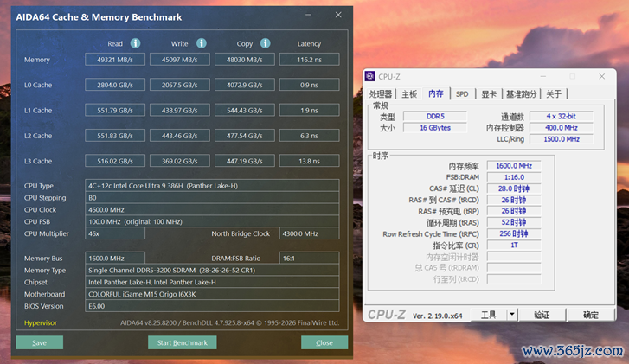Click the North Bridge Clock value 4300.0 MHz
629x364 pixels.
tap(309, 233)
